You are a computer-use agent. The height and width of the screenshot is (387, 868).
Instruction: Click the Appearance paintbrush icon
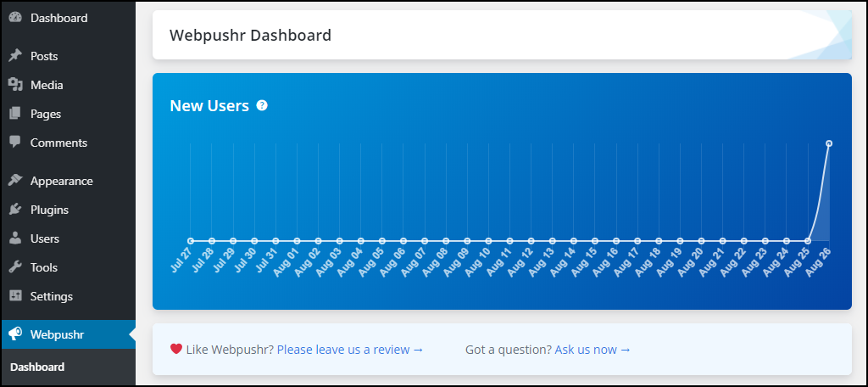[x=15, y=181]
